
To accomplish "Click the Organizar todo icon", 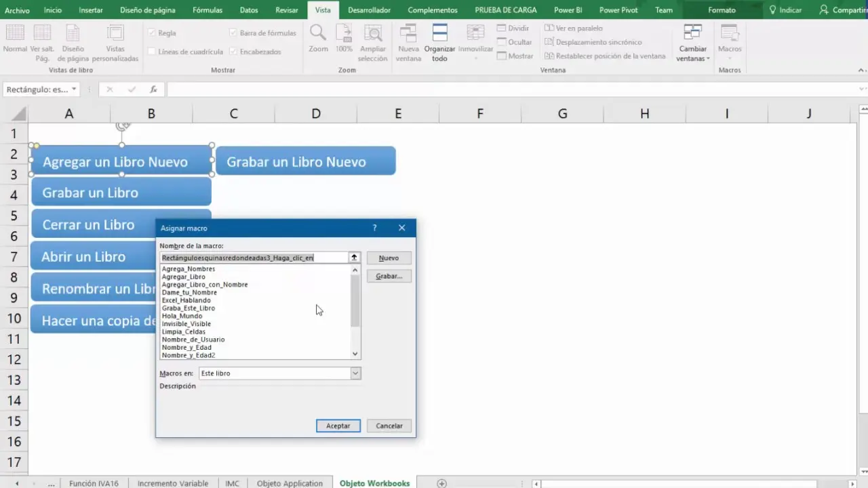I will tap(439, 34).
